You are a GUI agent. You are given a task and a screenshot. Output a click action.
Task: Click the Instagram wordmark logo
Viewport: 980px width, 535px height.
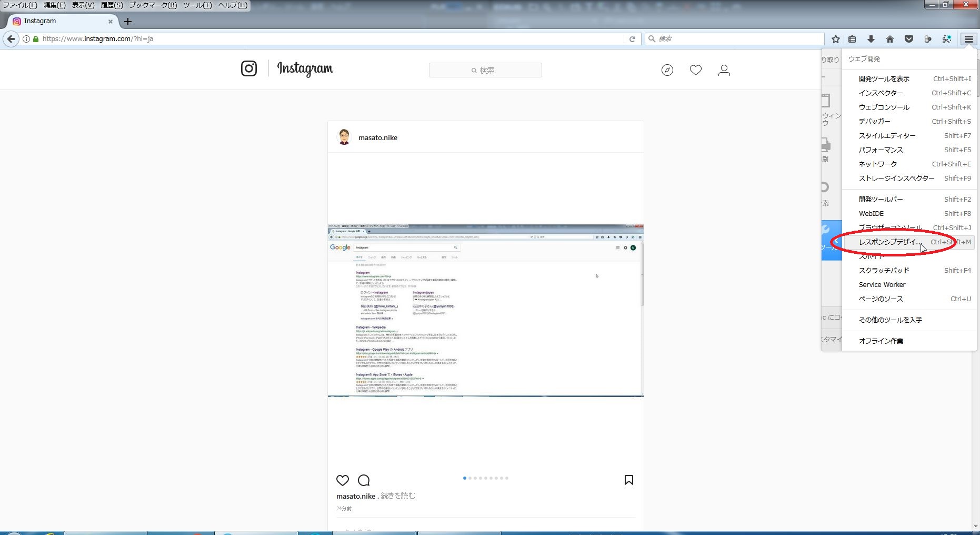305,69
